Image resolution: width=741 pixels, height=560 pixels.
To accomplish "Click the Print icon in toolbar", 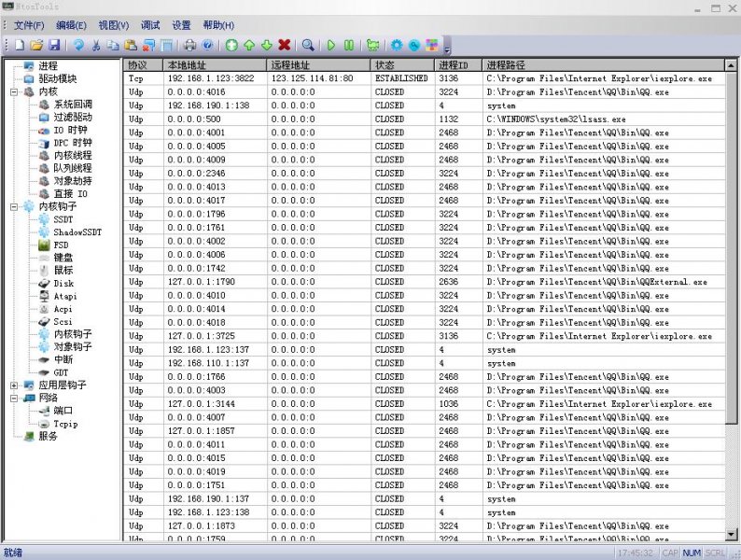I will click(190, 46).
